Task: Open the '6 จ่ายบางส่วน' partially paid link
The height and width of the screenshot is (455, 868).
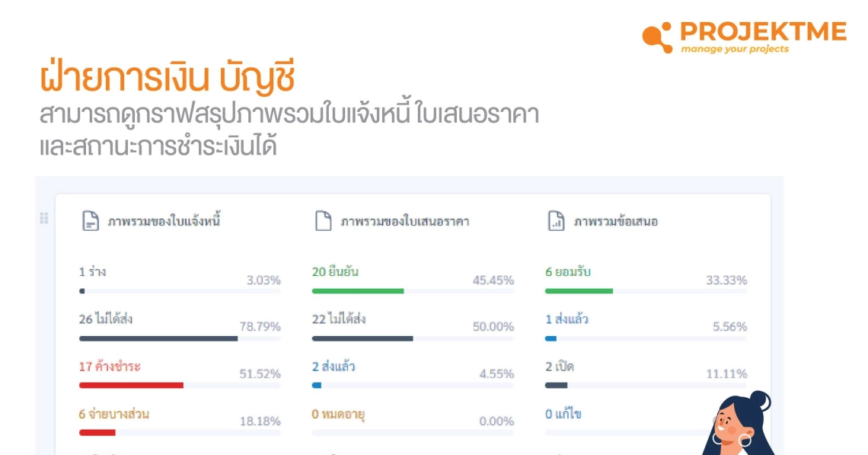Action: click(113, 414)
